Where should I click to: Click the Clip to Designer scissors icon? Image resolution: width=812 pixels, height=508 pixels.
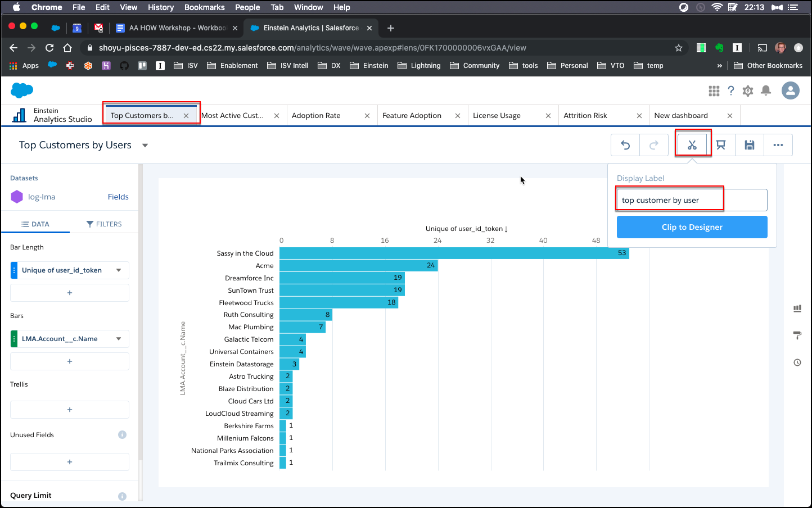click(692, 145)
